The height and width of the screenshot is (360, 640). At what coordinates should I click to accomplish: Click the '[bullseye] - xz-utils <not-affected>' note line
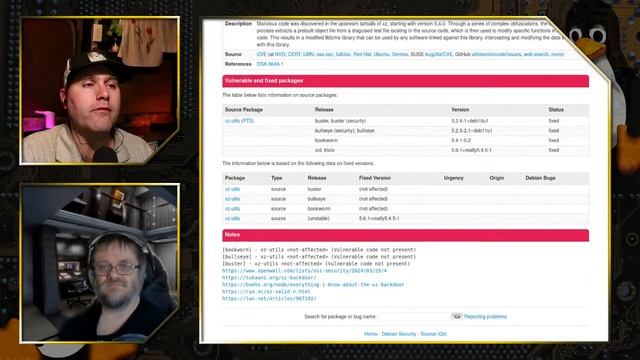pyautogui.click(x=319, y=257)
